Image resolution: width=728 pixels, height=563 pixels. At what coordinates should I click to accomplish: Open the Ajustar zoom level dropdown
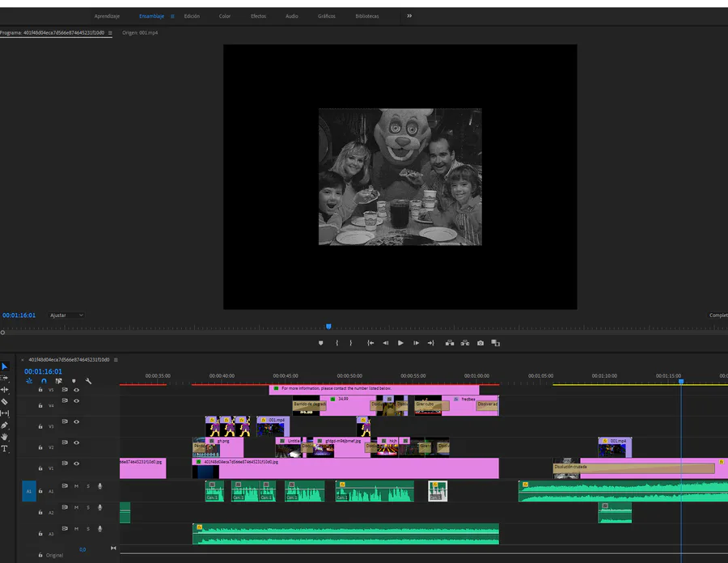tap(66, 315)
